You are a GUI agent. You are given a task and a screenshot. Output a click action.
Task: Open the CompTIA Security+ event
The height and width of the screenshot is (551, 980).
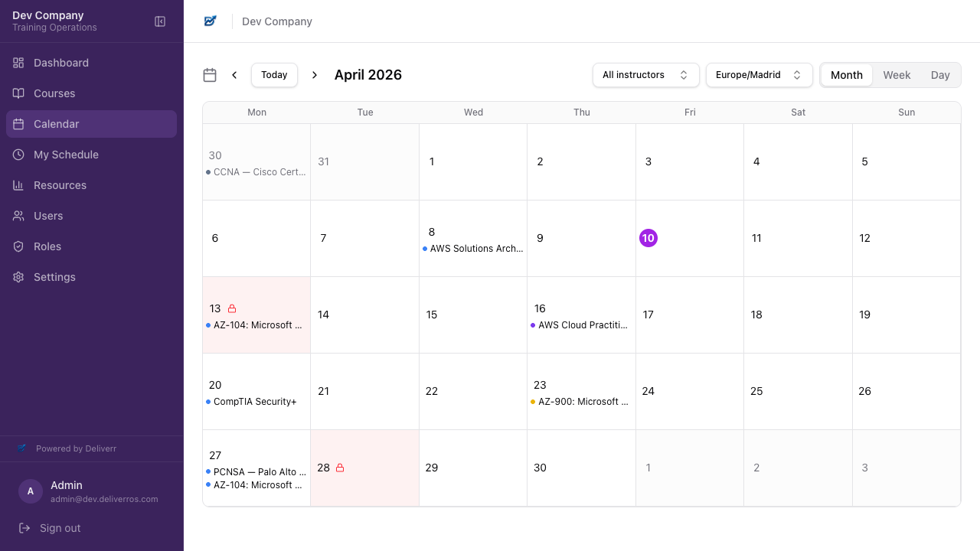[256, 402]
